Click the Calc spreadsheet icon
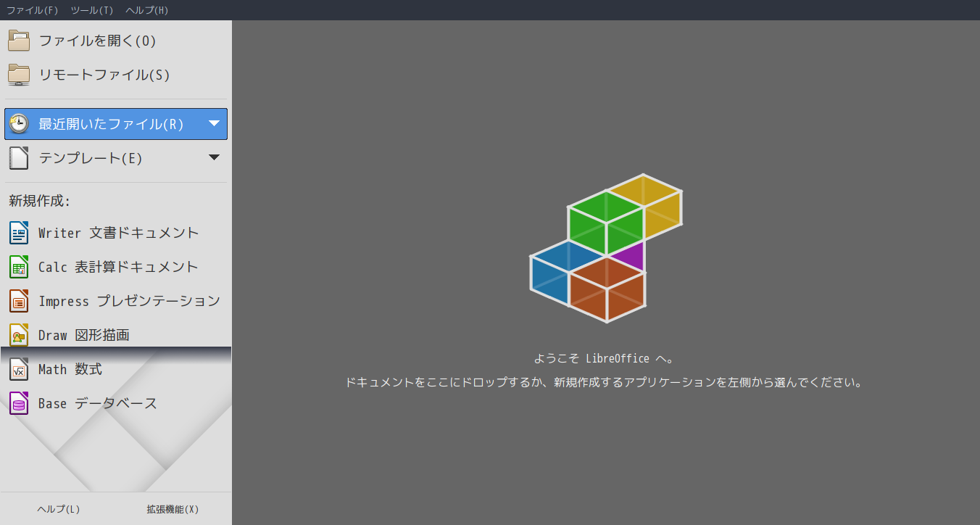 [19, 267]
